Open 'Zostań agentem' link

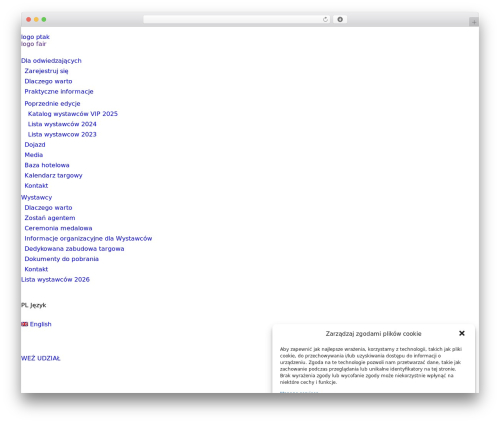50,218
